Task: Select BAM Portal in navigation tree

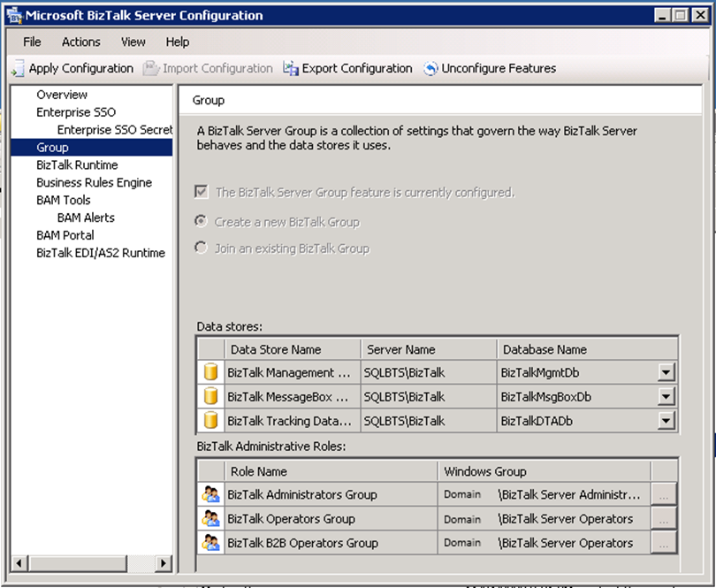Action: 65,235
